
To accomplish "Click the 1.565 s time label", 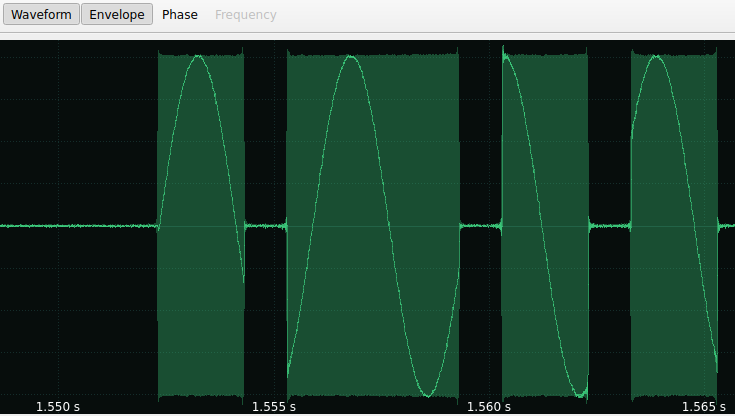I will 704,406.
